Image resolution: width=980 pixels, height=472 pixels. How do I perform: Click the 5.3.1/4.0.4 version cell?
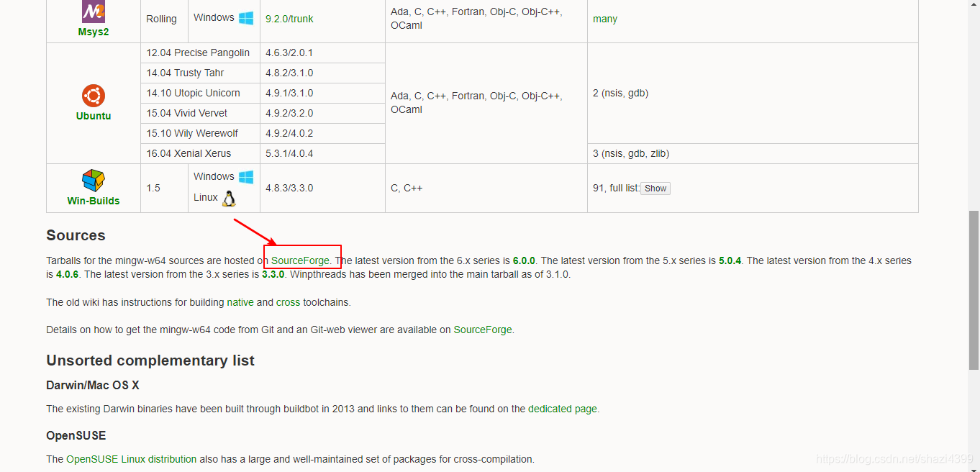322,153
